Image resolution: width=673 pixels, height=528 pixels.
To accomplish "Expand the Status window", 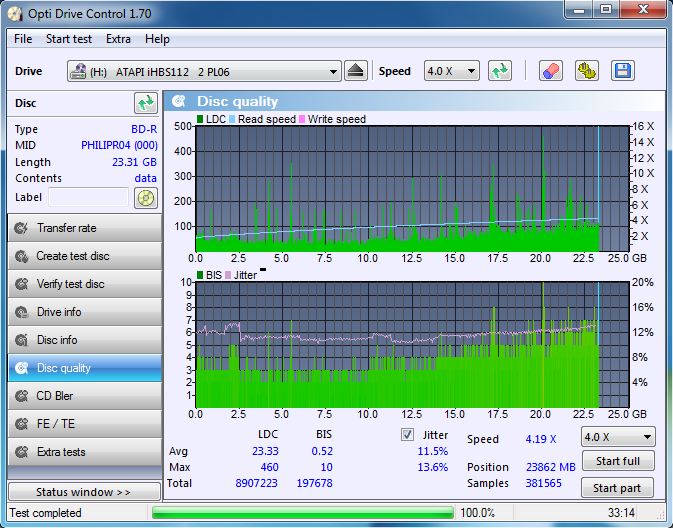I will 84,492.
